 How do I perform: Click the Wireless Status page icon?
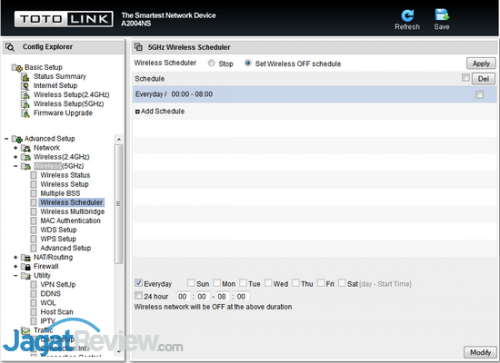34,175
